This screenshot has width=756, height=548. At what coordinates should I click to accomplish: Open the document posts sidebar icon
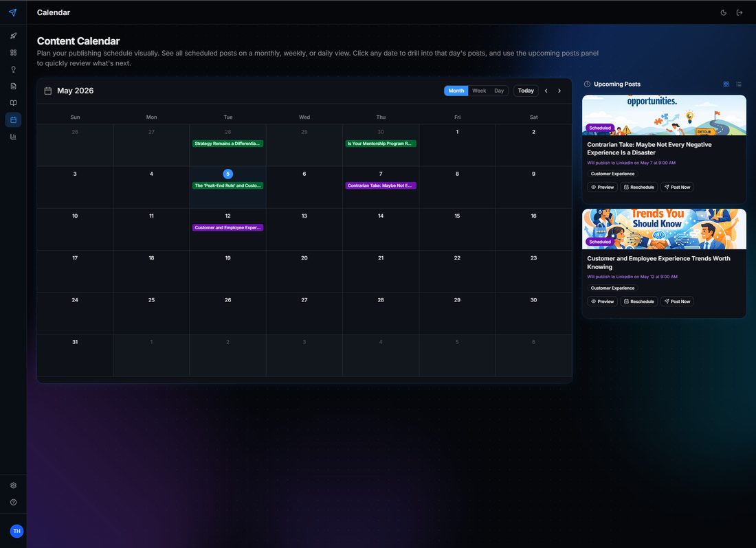(x=14, y=87)
